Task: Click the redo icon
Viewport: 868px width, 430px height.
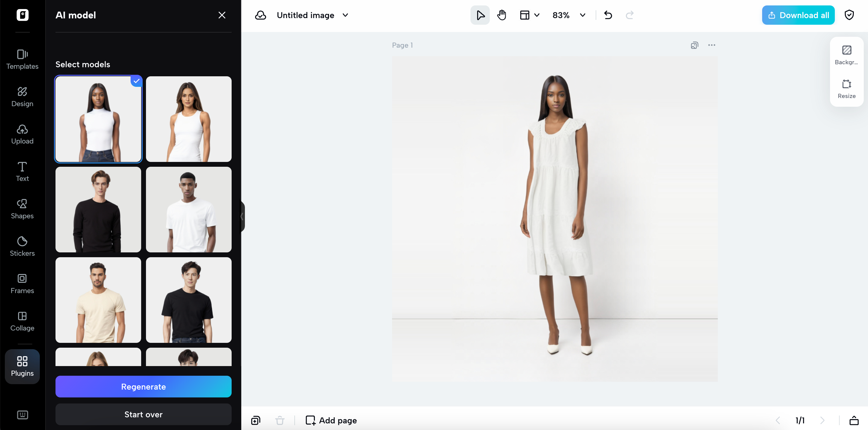Action: coord(629,15)
